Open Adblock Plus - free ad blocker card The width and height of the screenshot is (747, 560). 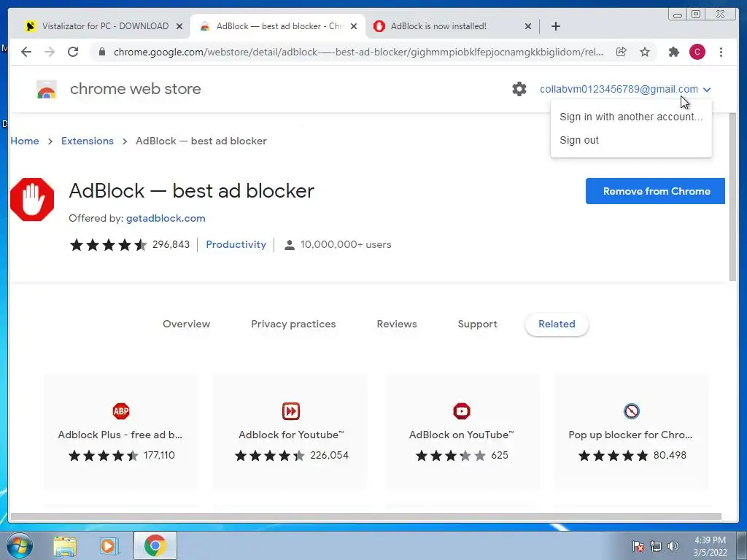pyautogui.click(x=121, y=432)
